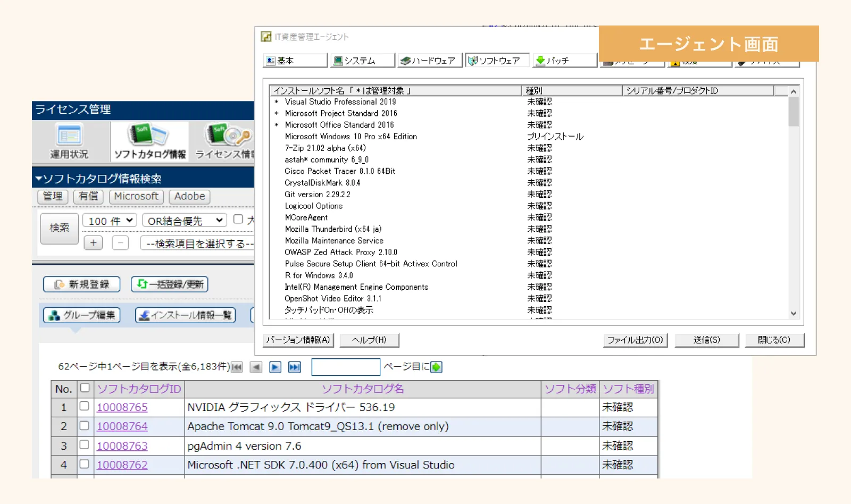
Task: Click scrollbar down arrow in software list
Action: click(x=794, y=314)
